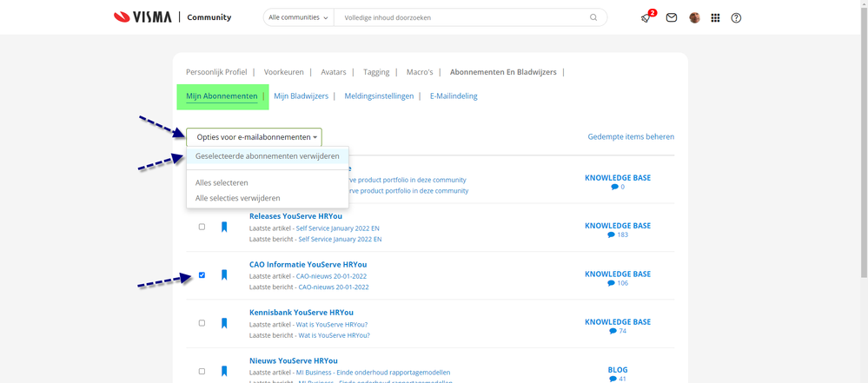Screen dimensions: 868x383
Task: Go to Avatars settings
Action: click(334, 72)
